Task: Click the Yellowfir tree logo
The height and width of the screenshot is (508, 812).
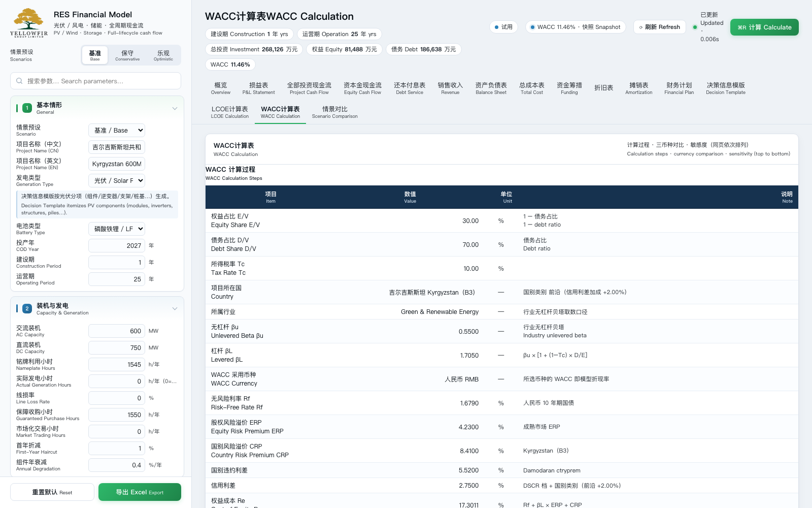Action: (29, 23)
